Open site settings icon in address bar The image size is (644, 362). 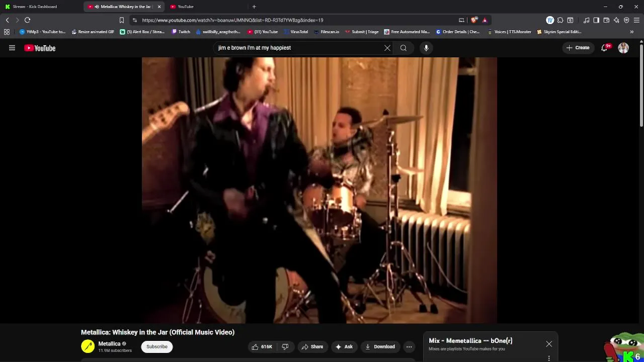(134, 20)
